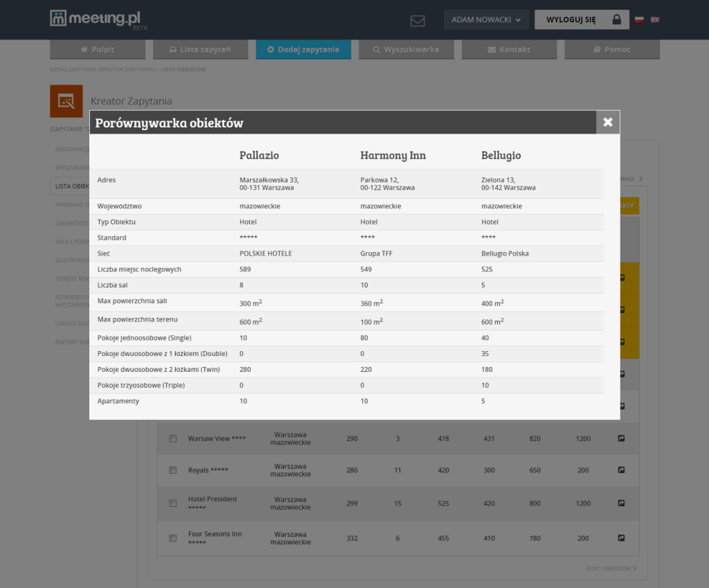Close the Porównywarka obiektów dialog

click(x=608, y=122)
